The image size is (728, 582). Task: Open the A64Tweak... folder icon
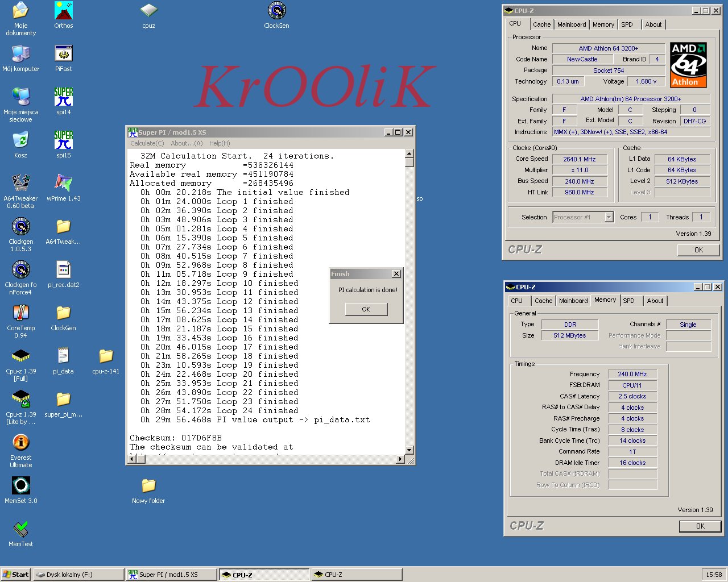click(x=63, y=231)
